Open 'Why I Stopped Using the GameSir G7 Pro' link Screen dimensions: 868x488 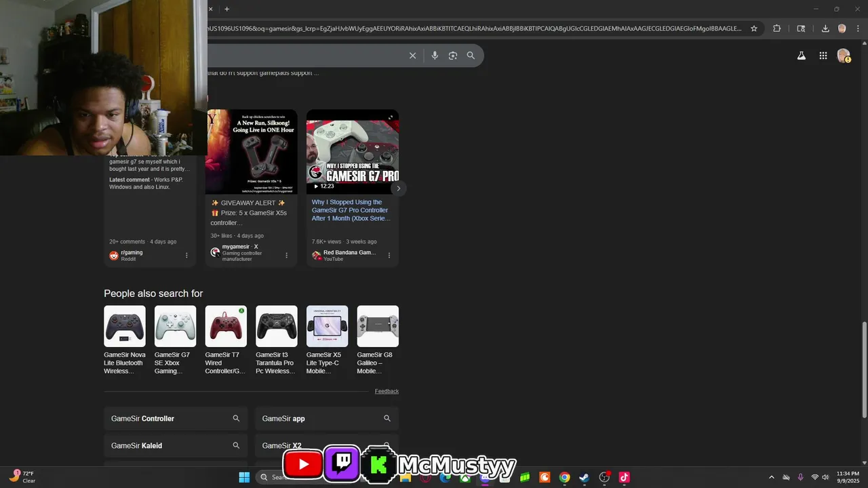click(x=351, y=210)
